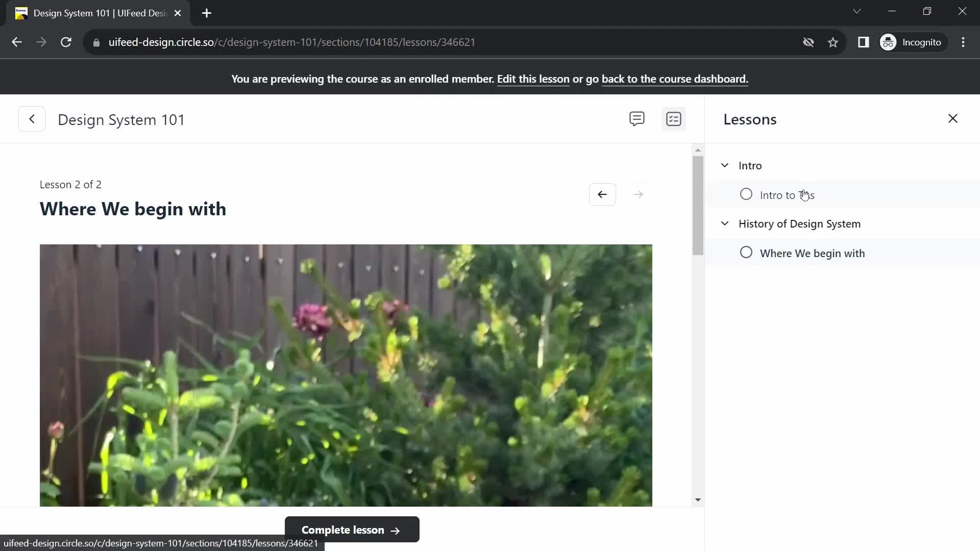Toggle radio button for 'Where We begin with'
The width and height of the screenshot is (980, 551).
point(746,253)
